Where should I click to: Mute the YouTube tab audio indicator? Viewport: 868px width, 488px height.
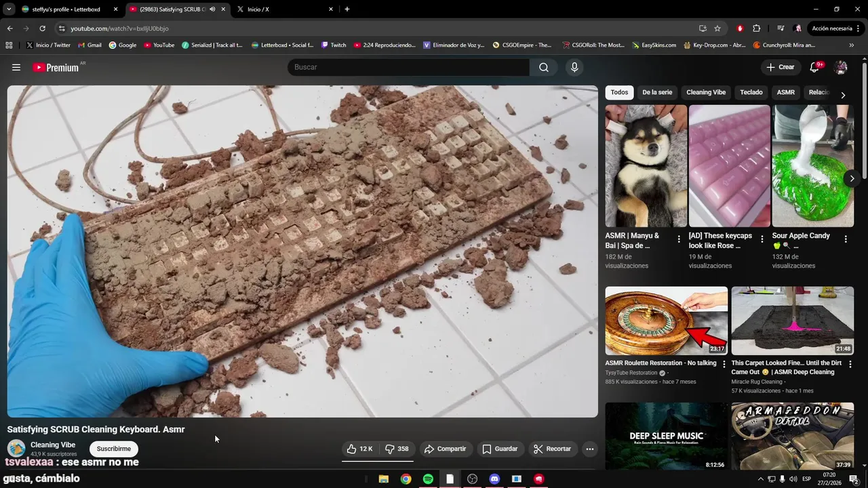click(212, 9)
